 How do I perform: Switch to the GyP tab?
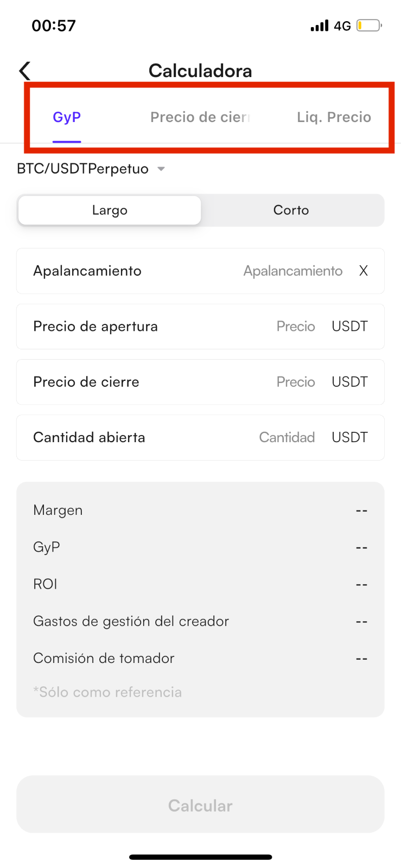(x=67, y=117)
